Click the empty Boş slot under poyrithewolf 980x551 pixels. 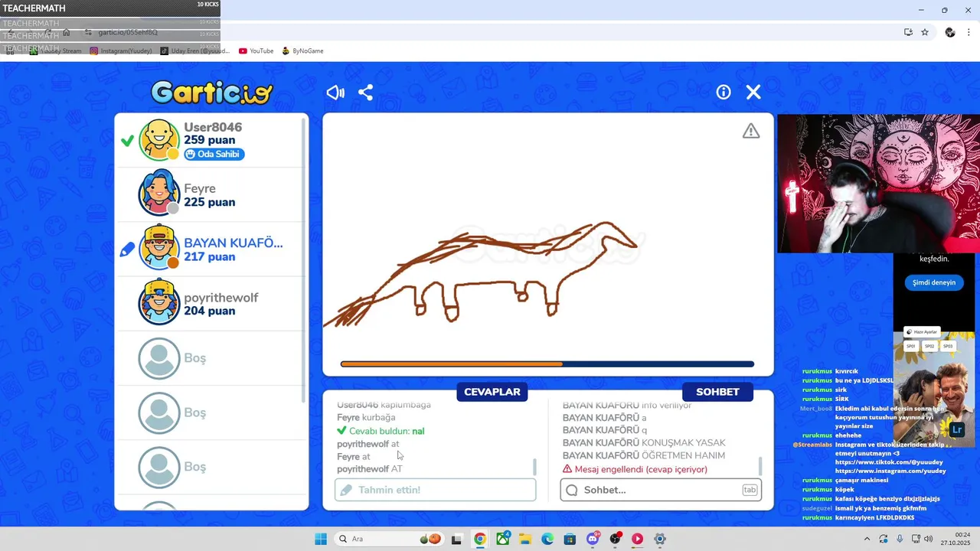coord(211,358)
